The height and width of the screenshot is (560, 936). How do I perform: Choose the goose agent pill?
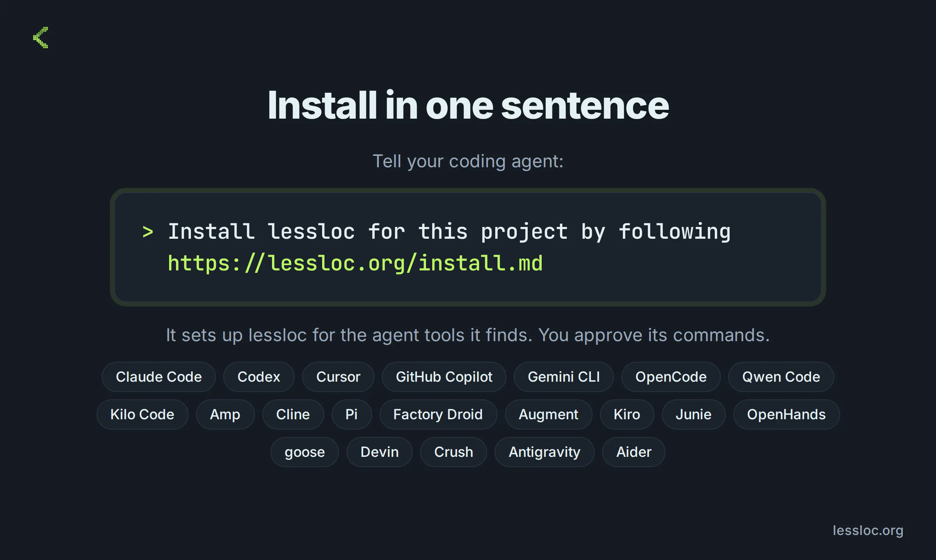(305, 452)
